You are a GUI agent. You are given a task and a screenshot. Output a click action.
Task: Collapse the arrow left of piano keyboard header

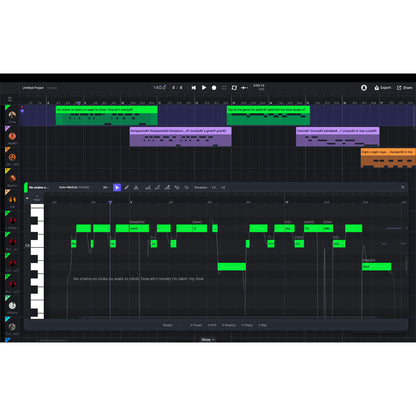pyautogui.click(x=27, y=198)
